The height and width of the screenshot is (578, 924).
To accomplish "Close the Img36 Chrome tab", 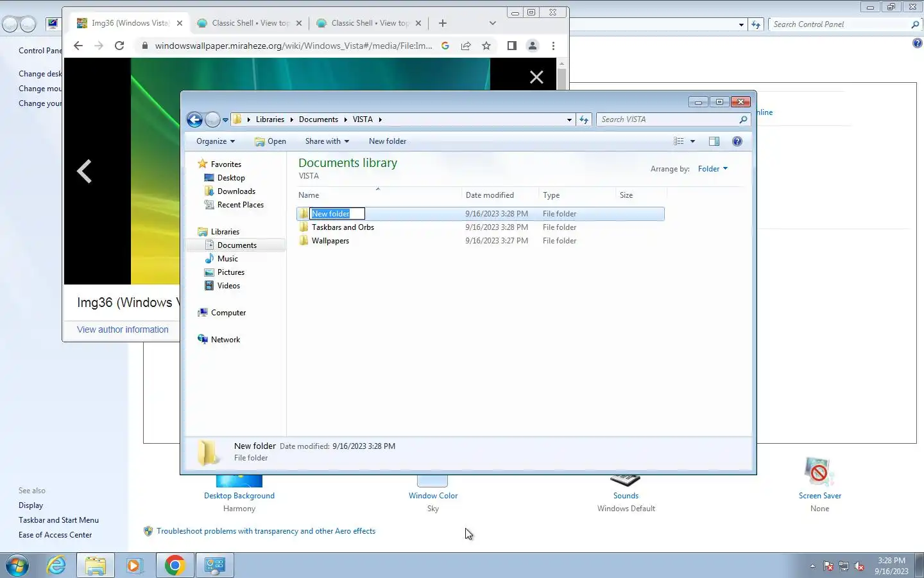I will pos(180,23).
